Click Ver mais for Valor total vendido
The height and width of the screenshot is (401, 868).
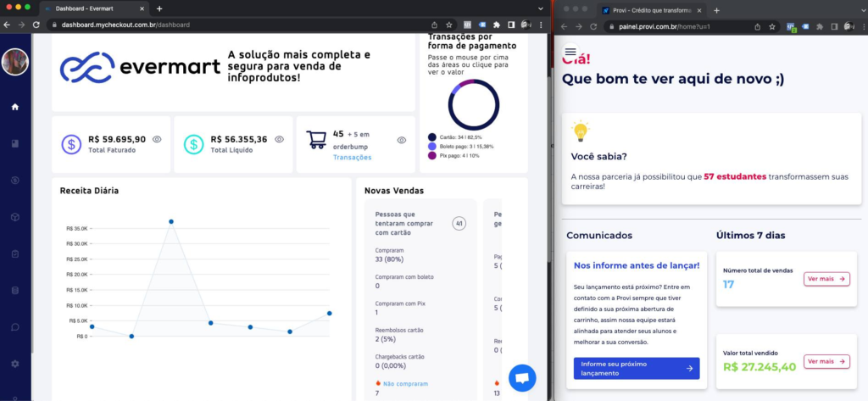click(x=826, y=361)
